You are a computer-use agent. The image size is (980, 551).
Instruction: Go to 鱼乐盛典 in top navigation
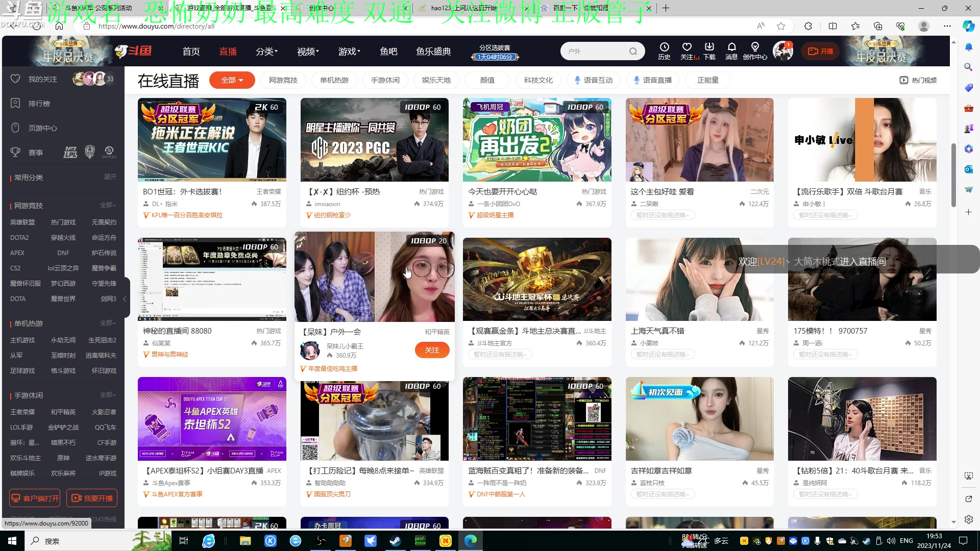point(433,51)
